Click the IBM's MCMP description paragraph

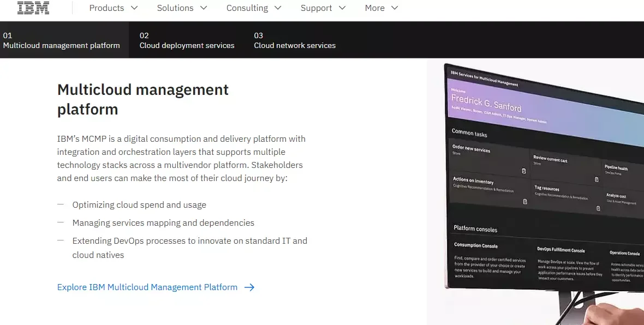[181, 158]
